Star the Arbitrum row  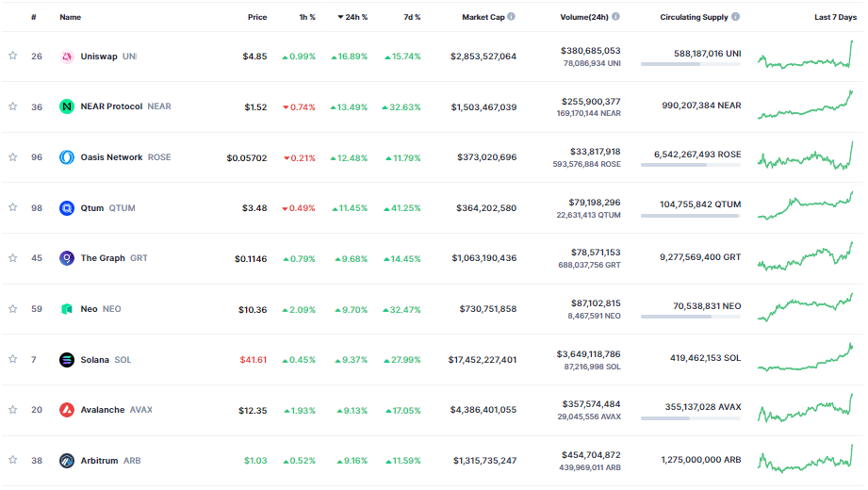(x=13, y=460)
